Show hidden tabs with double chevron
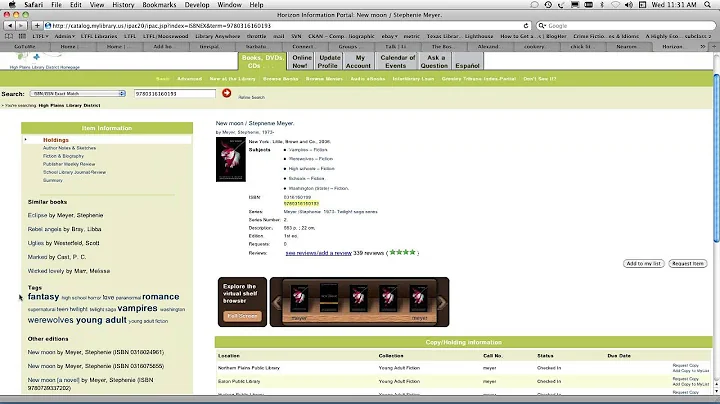Viewport: 720px width, 404px height. click(703, 46)
